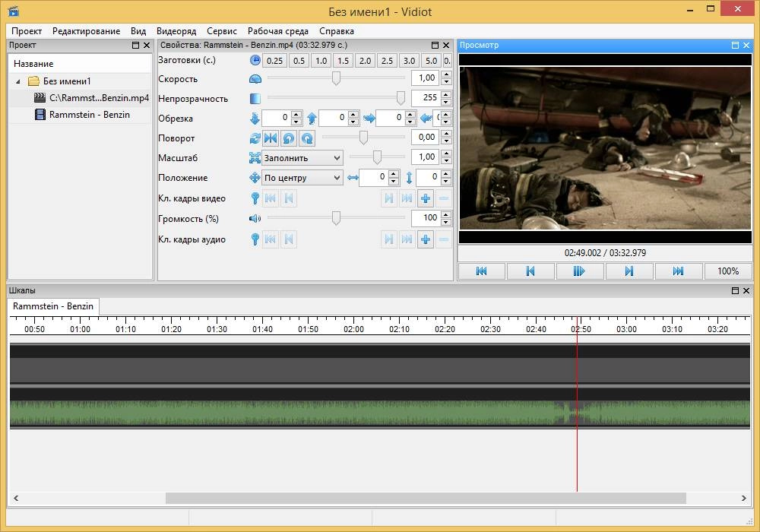Open the Проект menu
Viewport: 760px width, 532px height.
pyautogui.click(x=26, y=31)
